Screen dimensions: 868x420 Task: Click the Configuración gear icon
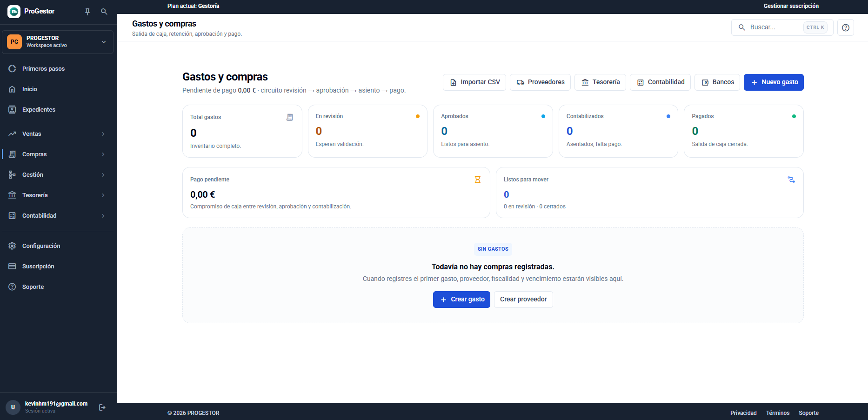point(12,246)
